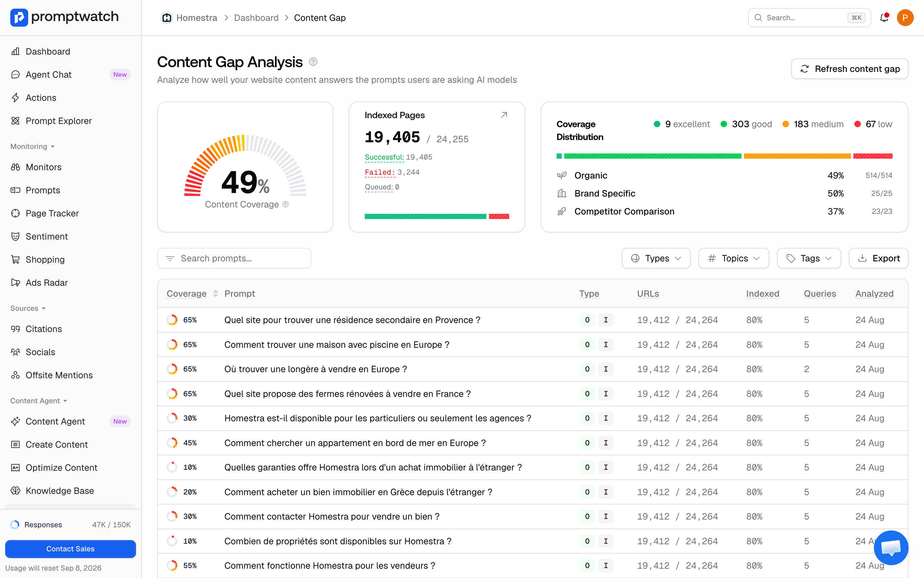Collapse the Sources section
The image size is (924, 578).
click(28, 308)
